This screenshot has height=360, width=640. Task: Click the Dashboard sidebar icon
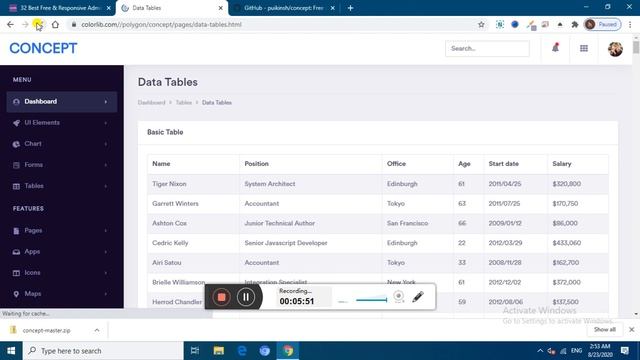click(x=16, y=102)
